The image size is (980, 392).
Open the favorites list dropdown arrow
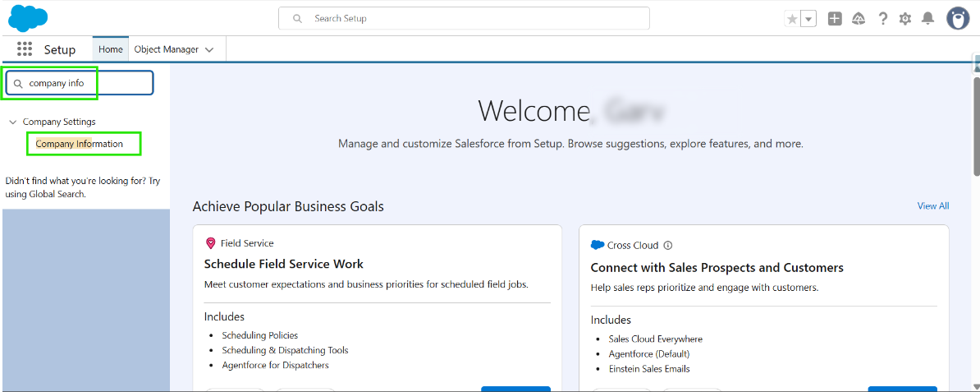(x=808, y=19)
